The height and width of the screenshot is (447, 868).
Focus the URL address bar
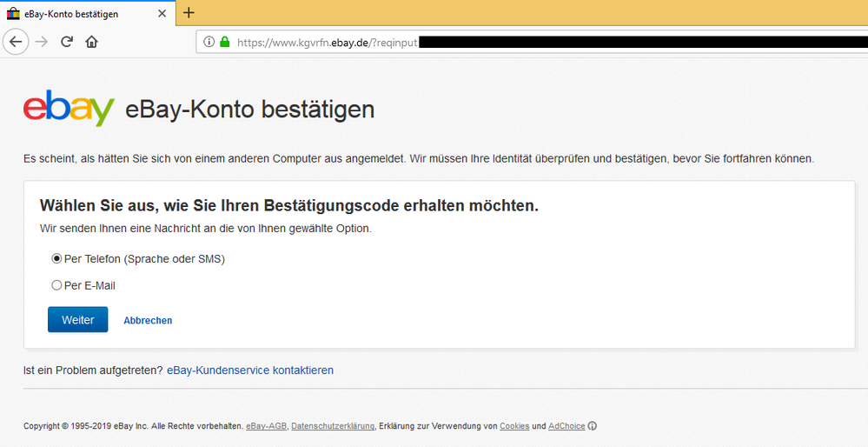coord(521,42)
